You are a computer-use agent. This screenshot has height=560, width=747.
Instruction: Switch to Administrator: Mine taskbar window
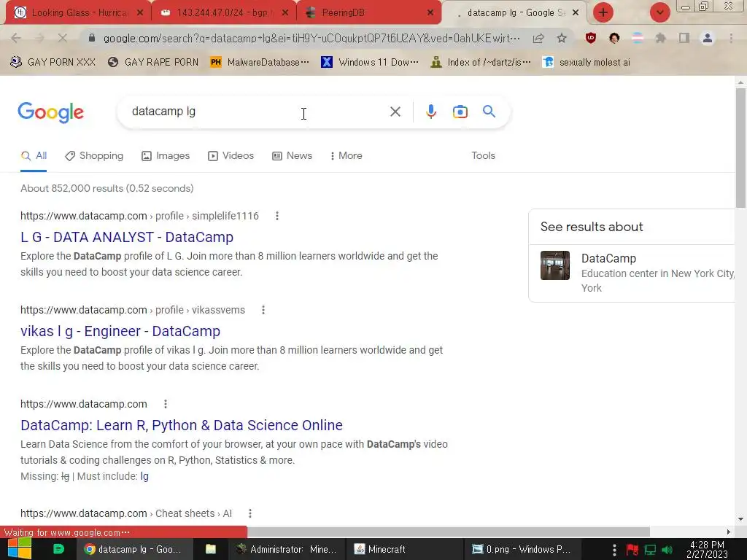click(x=287, y=549)
